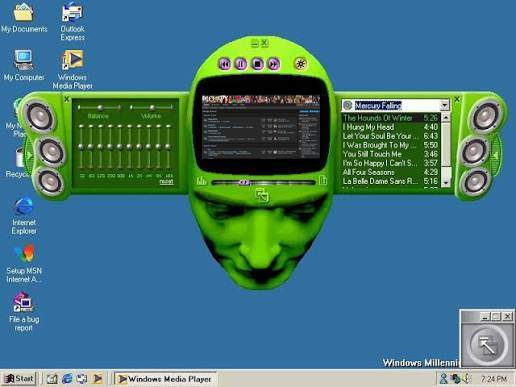Open the Start menu
The image size is (516, 387).
(x=19, y=379)
